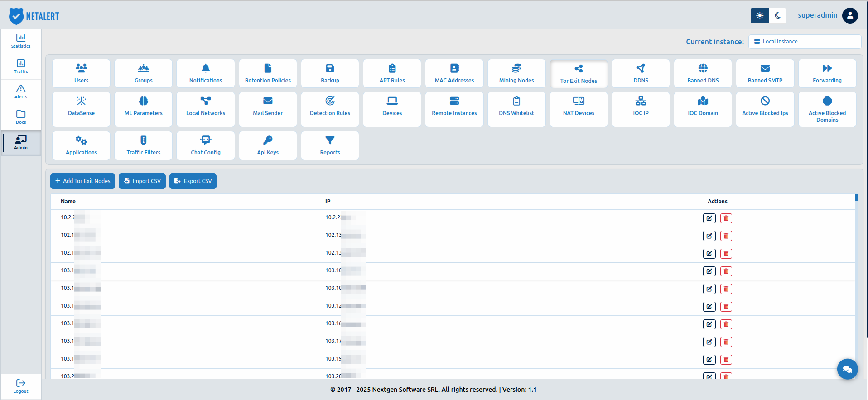Go to Traffic in sidebar
This screenshot has width=868, height=400.
pyautogui.click(x=21, y=67)
